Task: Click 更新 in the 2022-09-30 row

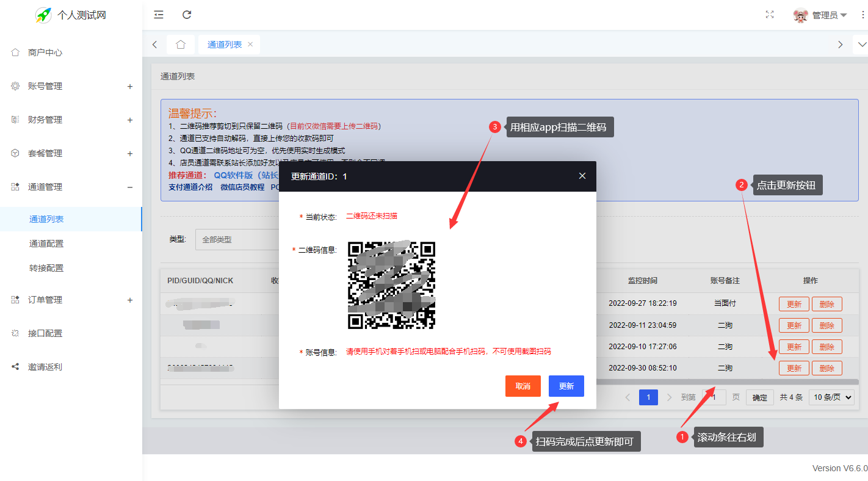Action: [x=794, y=368]
